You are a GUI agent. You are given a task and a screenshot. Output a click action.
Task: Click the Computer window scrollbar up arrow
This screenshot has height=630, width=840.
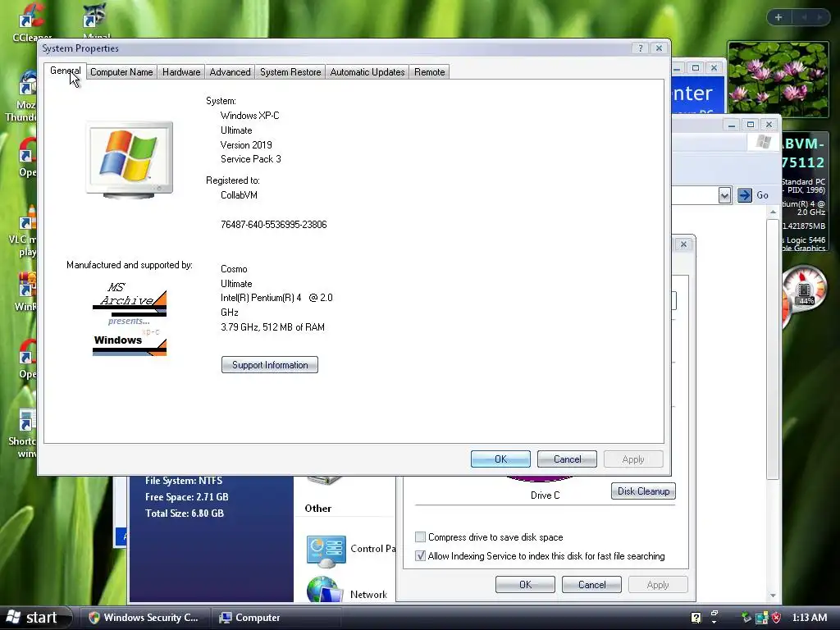point(773,212)
